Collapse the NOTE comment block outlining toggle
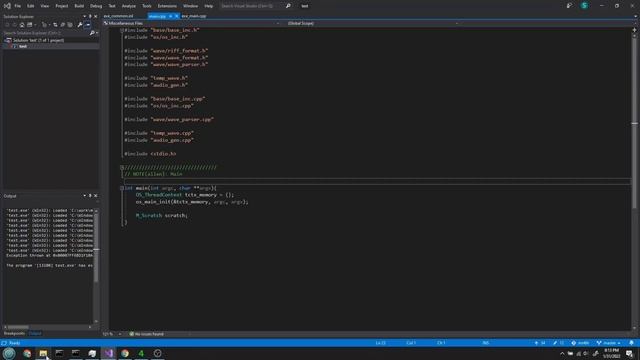Screen dimensions: 640x360 click(x=122, y=167)
